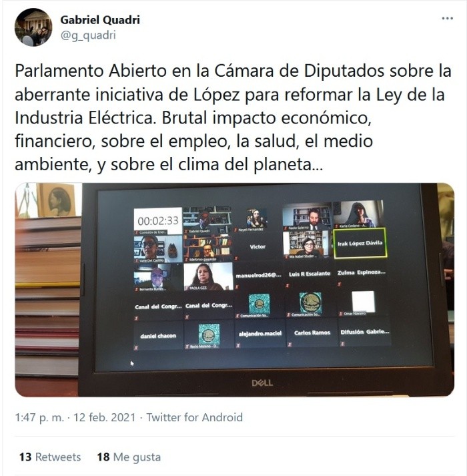Click Gabriel Quadri's round profile avatar
Image resolution: width=467 pixels, height=476 pixels.
(33, 27)
